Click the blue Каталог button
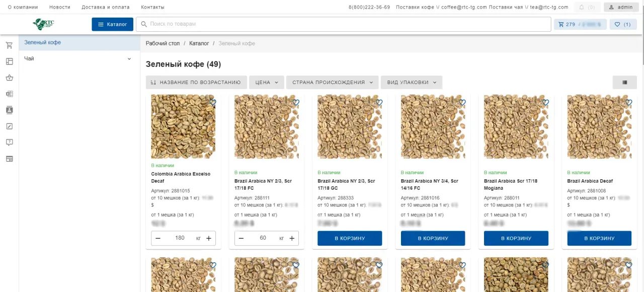Viewport: 644px width, 292px height. (x=112, y=24)
